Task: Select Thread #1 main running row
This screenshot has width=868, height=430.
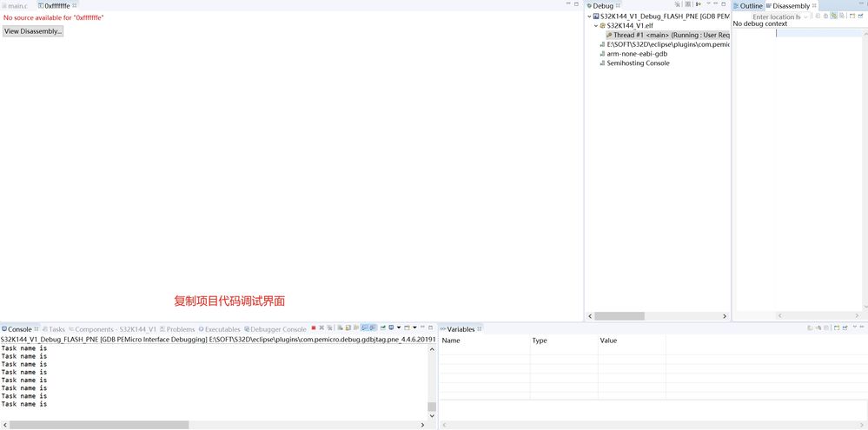Action: [668, 35]
